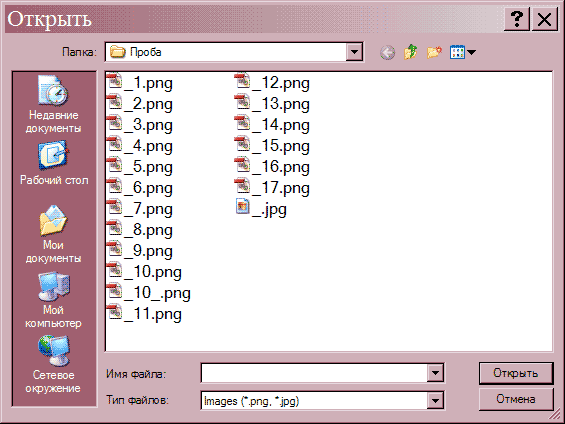The width and height of the screenshot is (565, 424).
Task: Select the _.jpg image file
Action: (x=262, y=209)
